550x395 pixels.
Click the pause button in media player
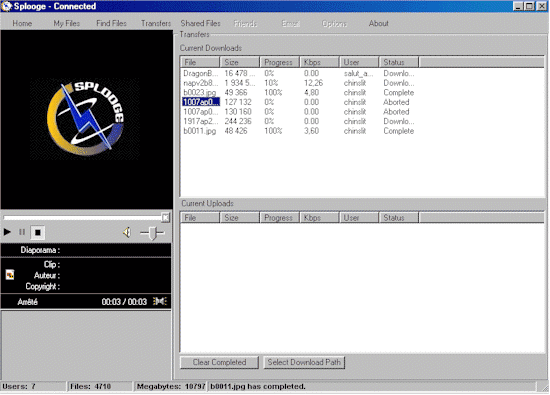pyautogui.click(x=22, y=232)
